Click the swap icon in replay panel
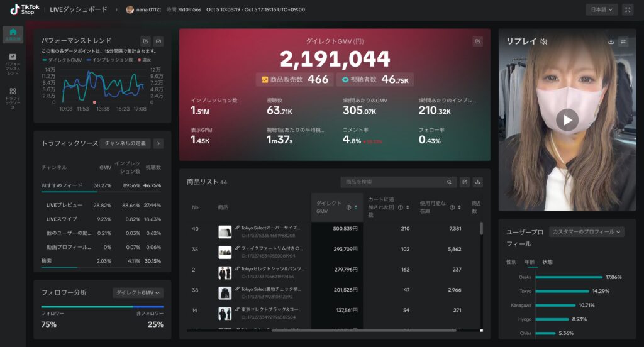This screenshot has height=347, width=644. (623, 41)
